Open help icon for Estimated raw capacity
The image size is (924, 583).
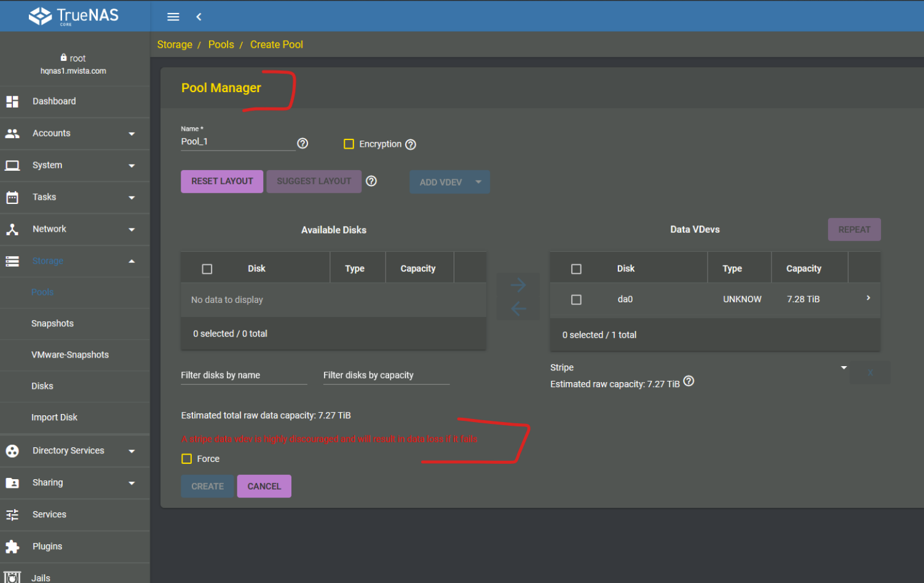[x=689, y=381]
